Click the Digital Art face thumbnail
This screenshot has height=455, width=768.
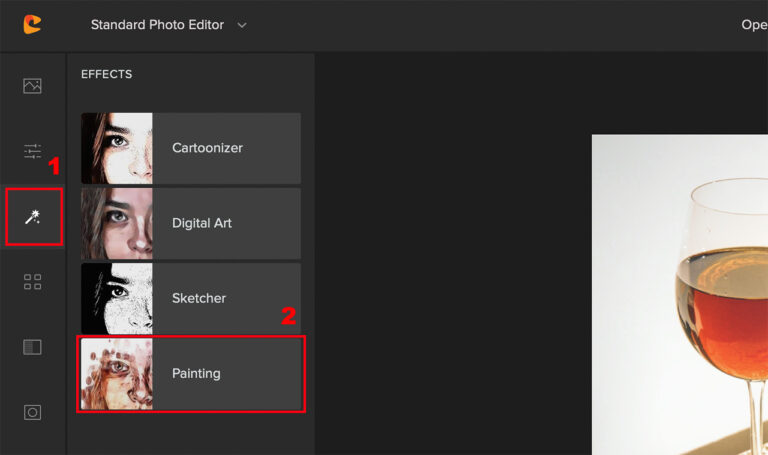point(117,223)
